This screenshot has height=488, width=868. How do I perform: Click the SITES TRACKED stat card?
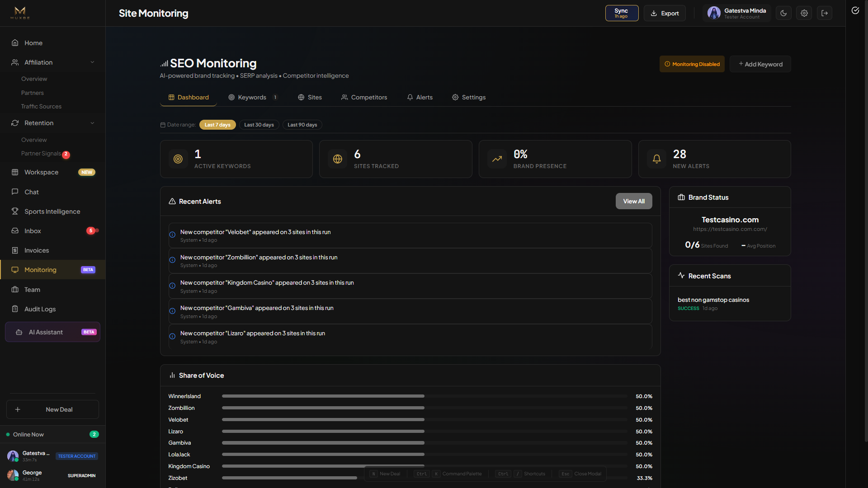[396, 159]
